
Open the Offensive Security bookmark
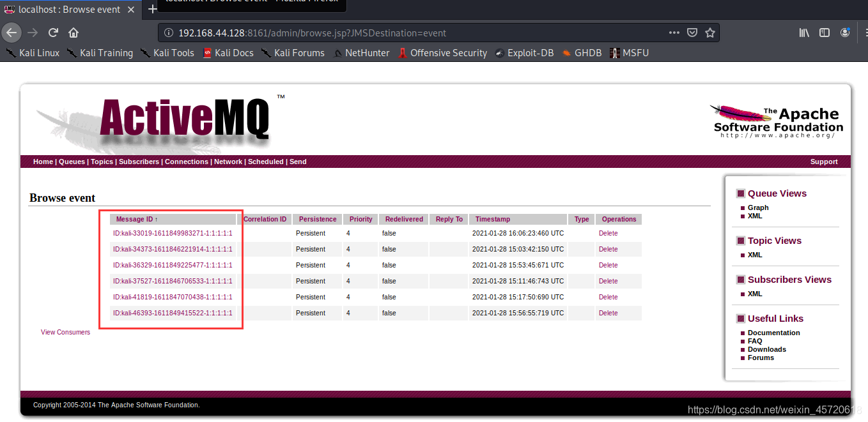(x=442, y=53)
